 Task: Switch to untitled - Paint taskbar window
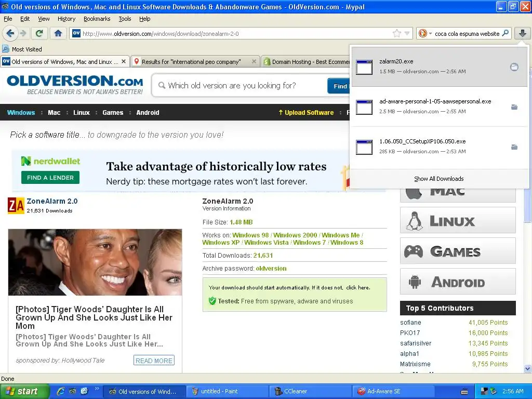[x=228, y=391]
